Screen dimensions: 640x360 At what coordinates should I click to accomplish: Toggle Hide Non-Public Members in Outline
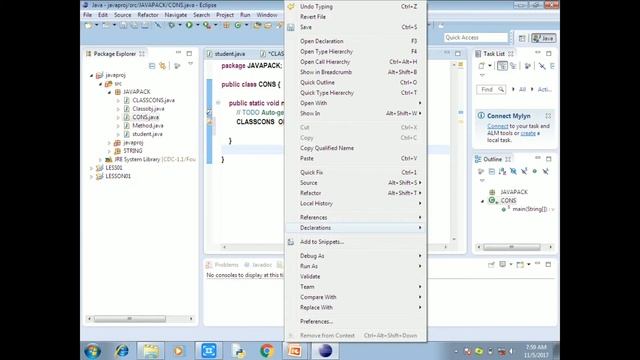coord(535,171)
